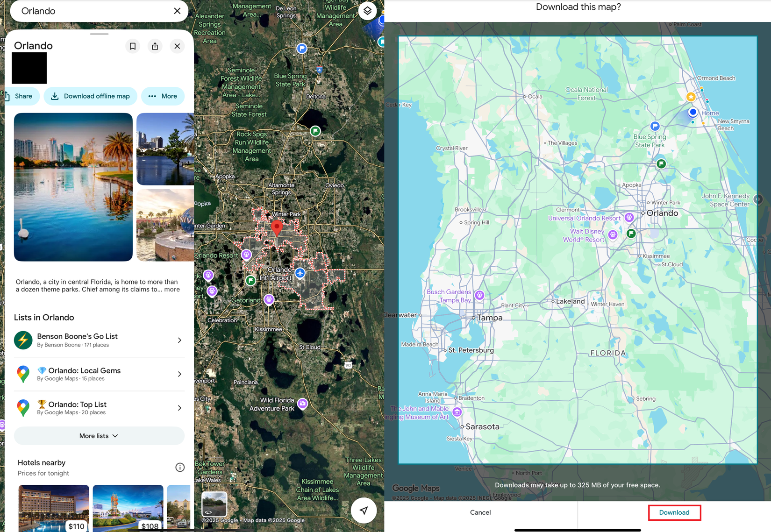Click the info icon next to Hotels nearby

[x=180, y=467]
